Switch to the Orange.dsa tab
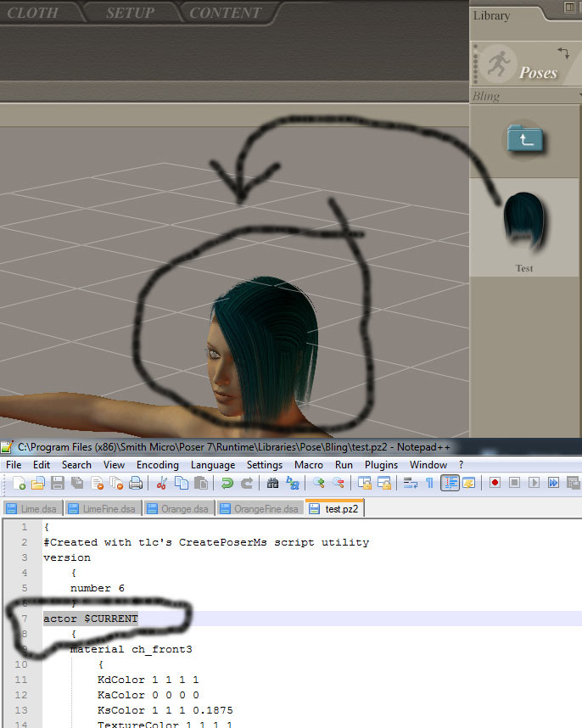 [x=179, y=509]
